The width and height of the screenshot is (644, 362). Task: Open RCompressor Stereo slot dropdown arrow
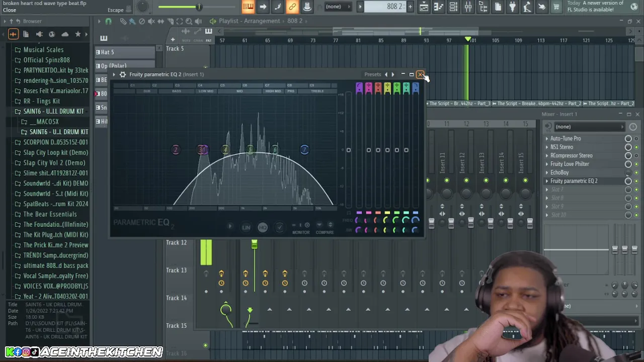coord(547,156)
